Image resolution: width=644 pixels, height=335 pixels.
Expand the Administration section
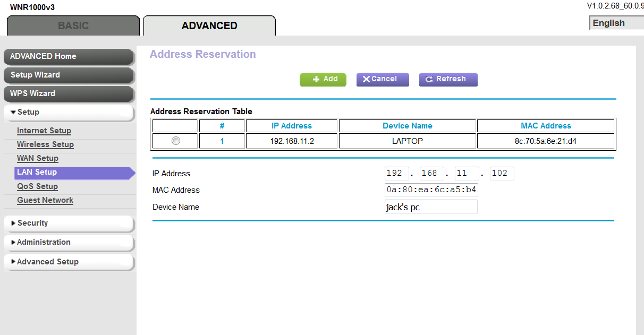[x=68, y=242]
